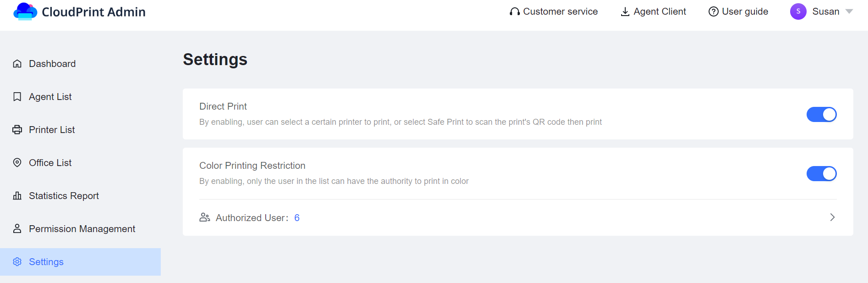The width and height of the screenshot is (868, 283).
Task: Turn off Color Printing Restriction switch
Action: click(822, 173)
